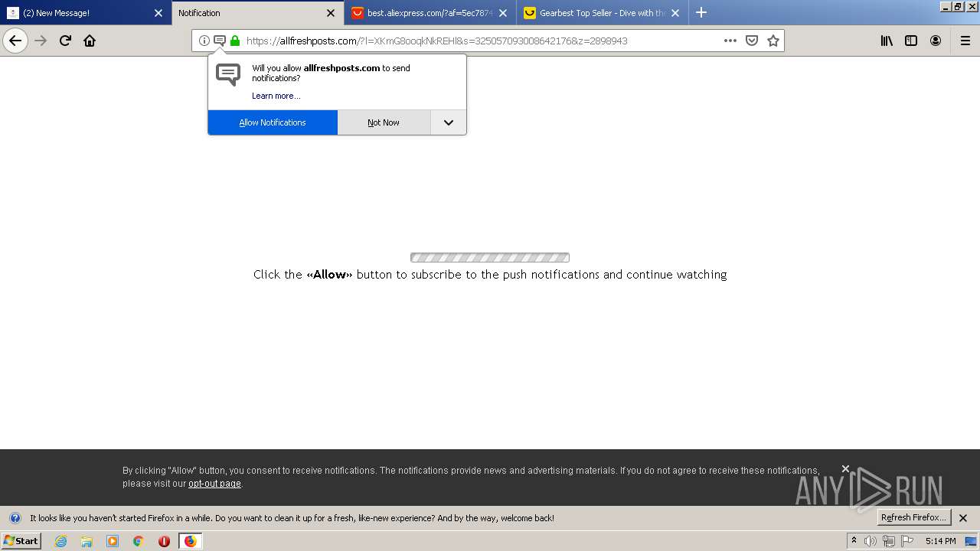The image size is (980, 551).
Task: Click the clock showing 5:14 PM
Action: pyautogui.click(x=940, y=541)
